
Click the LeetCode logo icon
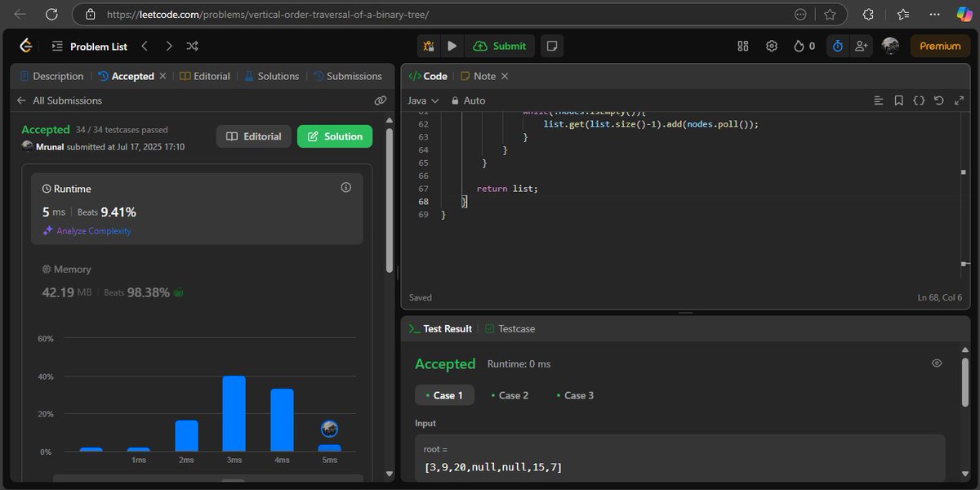point(26,47)
